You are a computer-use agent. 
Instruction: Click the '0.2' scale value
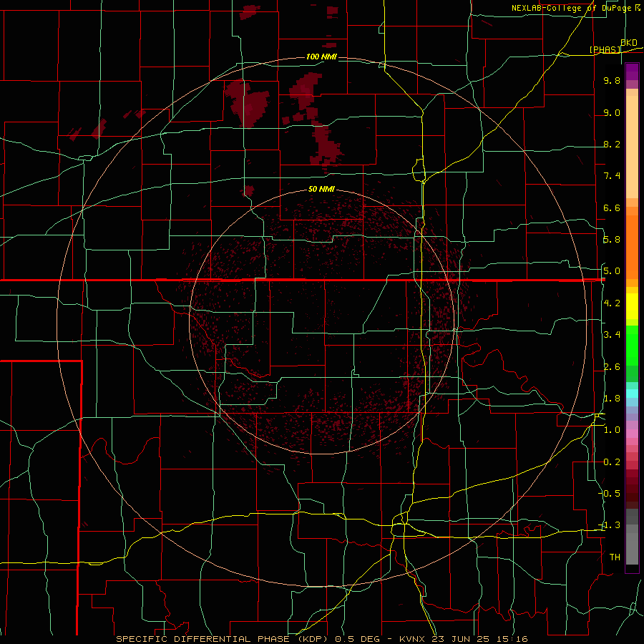click(x=612, y=462)
